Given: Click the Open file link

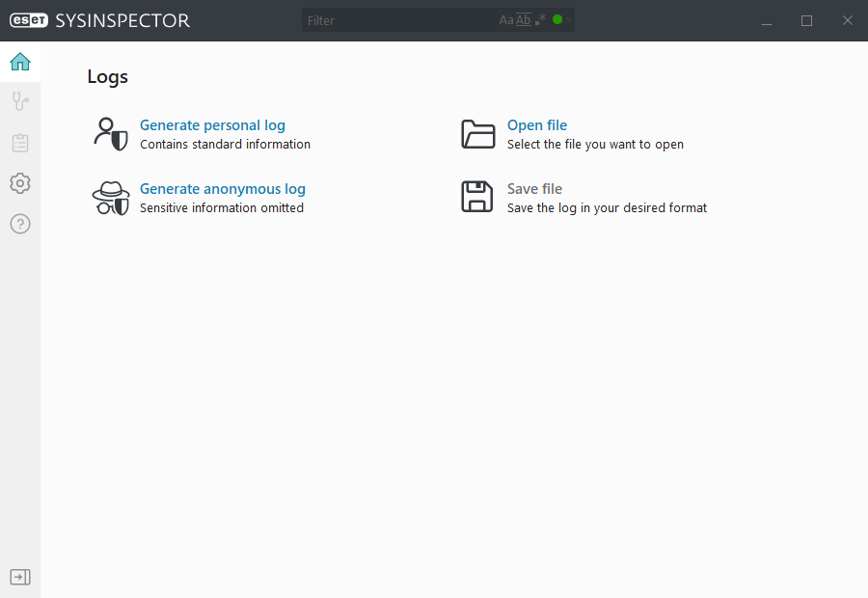Looking at the screenshot, I should [537, 125].
